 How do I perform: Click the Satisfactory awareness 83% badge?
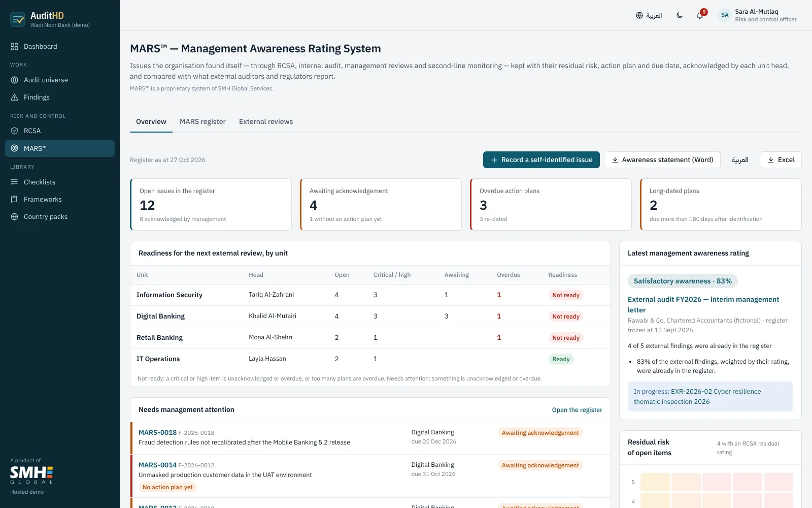[683, 281]
